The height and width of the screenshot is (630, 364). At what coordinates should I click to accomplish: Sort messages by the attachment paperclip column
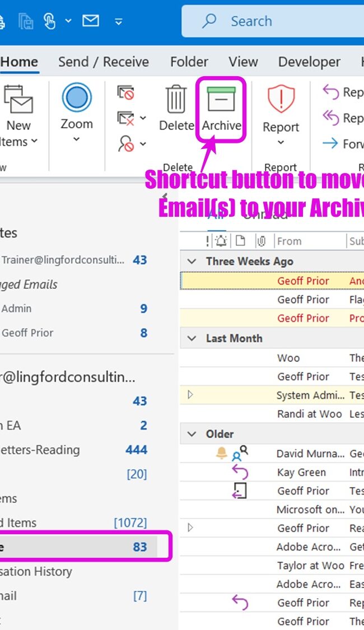[x=261, y=241]
